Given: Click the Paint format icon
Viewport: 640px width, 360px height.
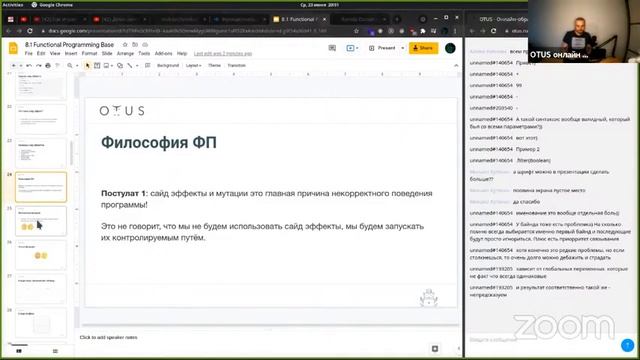Looking at the screenshot, I should point(57,65).
